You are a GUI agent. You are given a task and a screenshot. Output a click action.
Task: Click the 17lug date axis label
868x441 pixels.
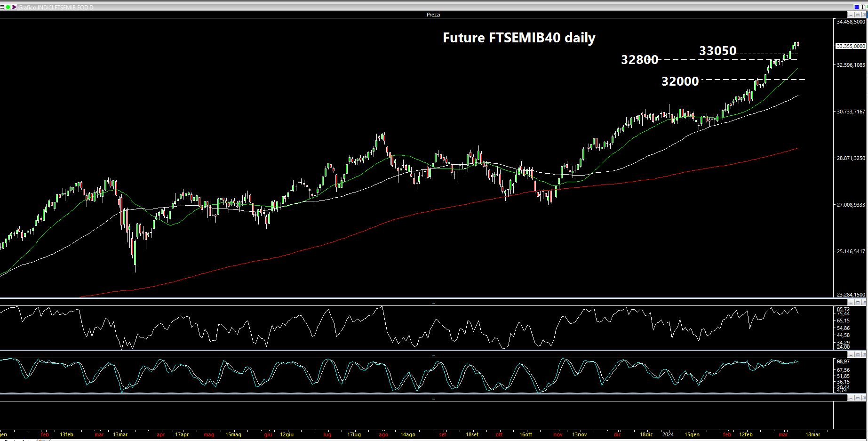pyautogui.click(x=354, y=434)
